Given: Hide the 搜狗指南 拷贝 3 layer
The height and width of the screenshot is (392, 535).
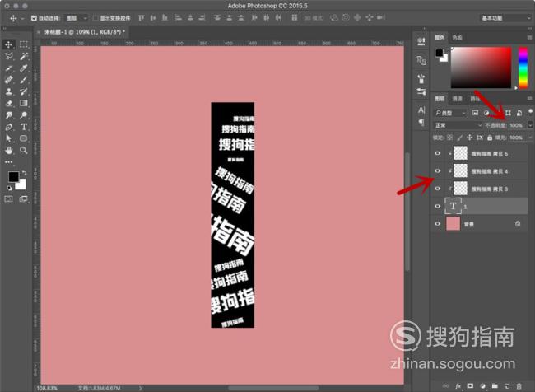Looking at the screenshot, I should 437,189.
